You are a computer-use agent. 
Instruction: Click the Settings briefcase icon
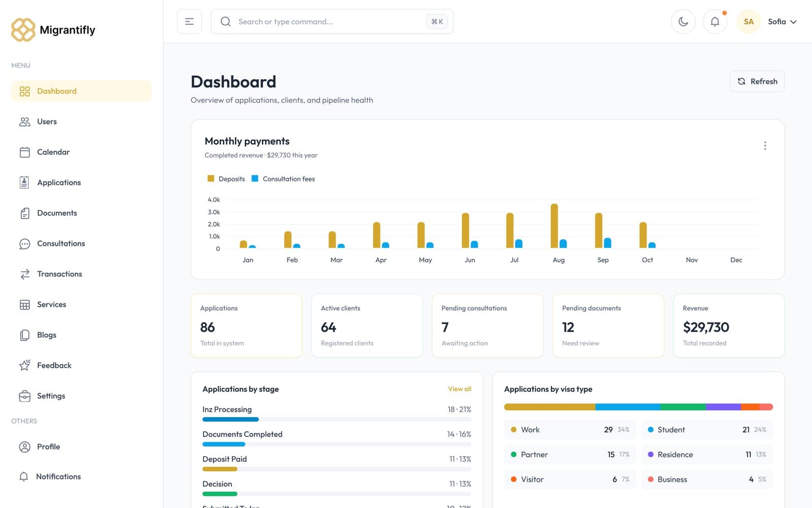pos(24,396)
